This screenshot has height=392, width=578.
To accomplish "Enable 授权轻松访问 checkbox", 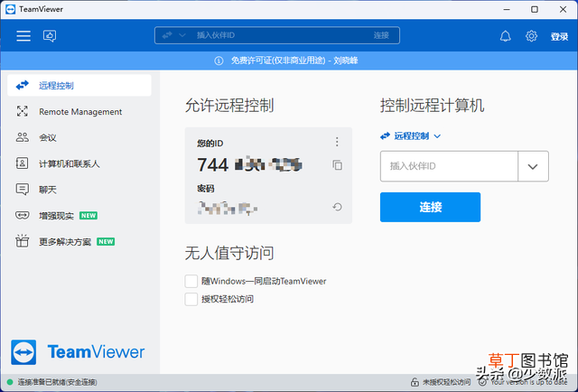I will point(191,299).
